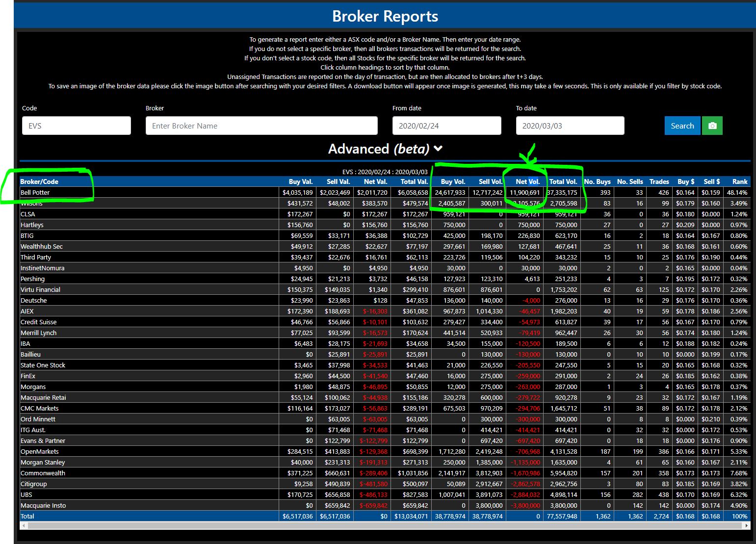This screenshot has width=756, height=544.
Task: Sort by Sell $ column heading
Action: (x=712, y=181)
